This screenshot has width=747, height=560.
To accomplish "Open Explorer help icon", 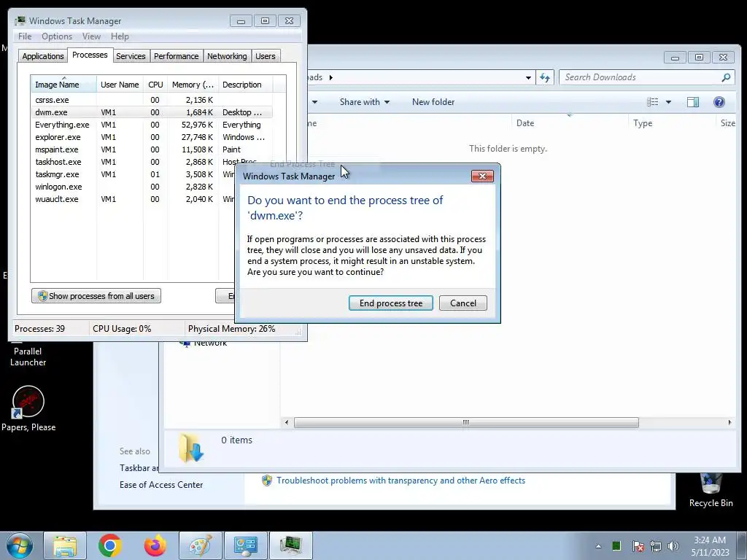I will coord(719,102).
